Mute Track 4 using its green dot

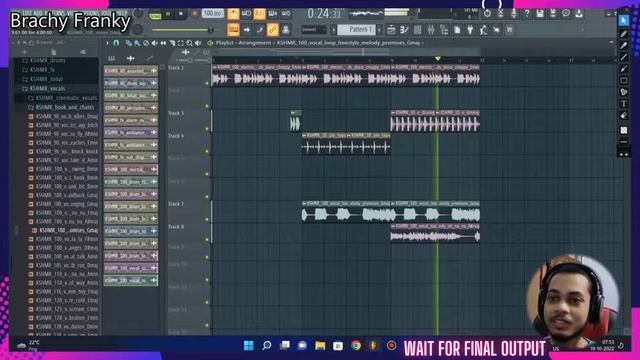pyautogui.click(x=207, y=151)
